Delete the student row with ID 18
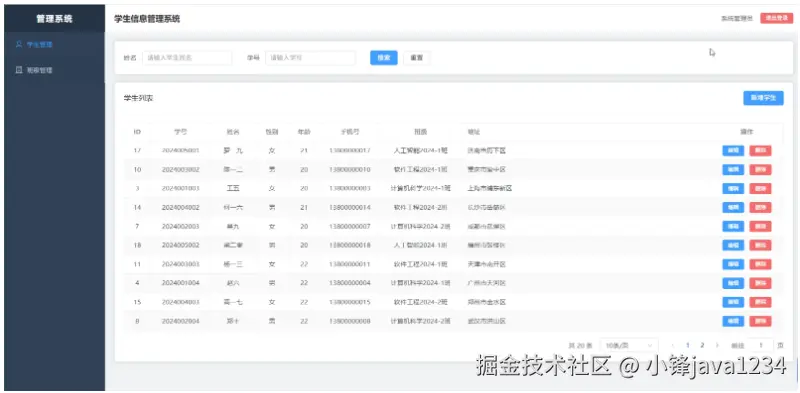 click(x=760, y=245)
